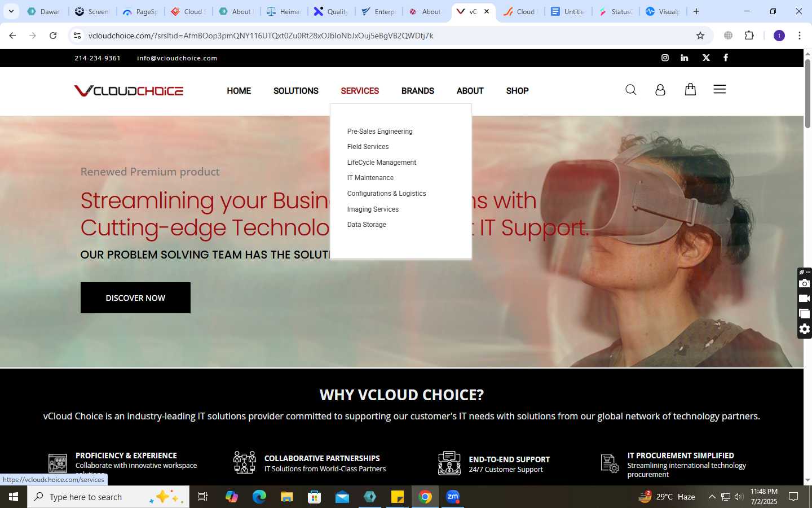The height and width of the screenshot is (508, 812).
Task: Open the tab search dropdown arrow
Action: [11, 11]
